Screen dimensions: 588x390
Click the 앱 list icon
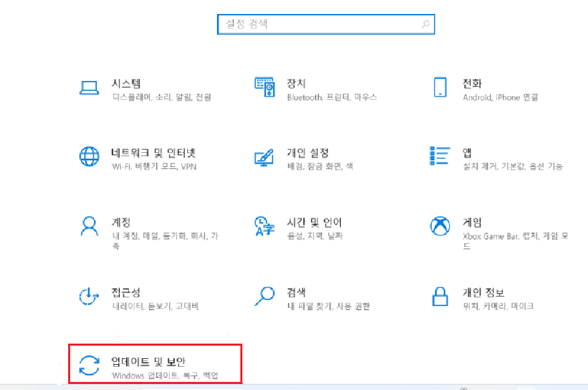pyautogui.click(x=440, y=156)
